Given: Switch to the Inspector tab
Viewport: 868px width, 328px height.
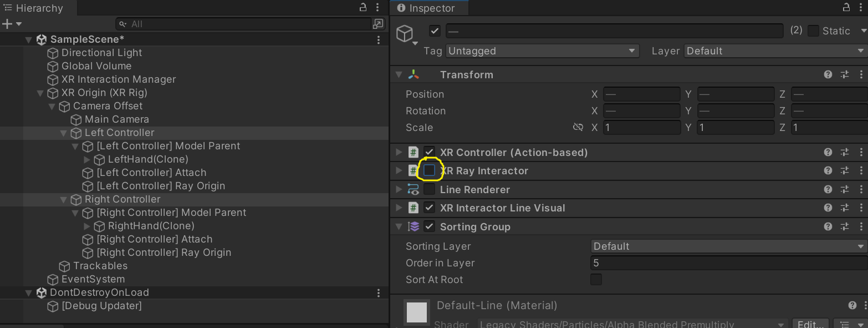Looking at the screenshot, I should click(x=429, y=8).
